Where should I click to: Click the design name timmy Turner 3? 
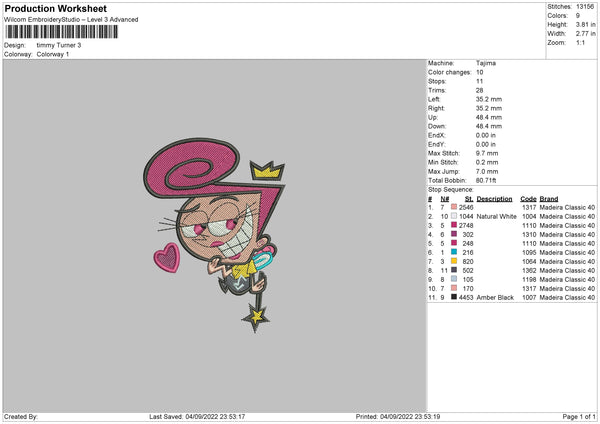click(x=61, y=45)
